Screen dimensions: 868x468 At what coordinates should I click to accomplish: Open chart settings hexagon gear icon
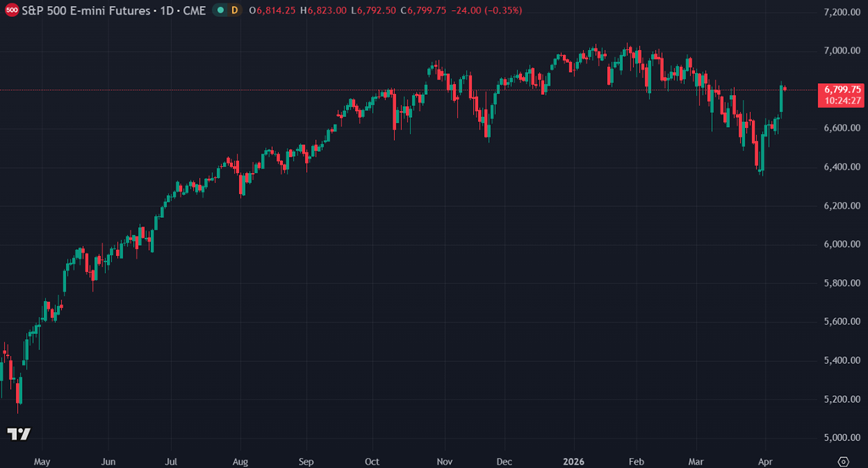[843, 461]
